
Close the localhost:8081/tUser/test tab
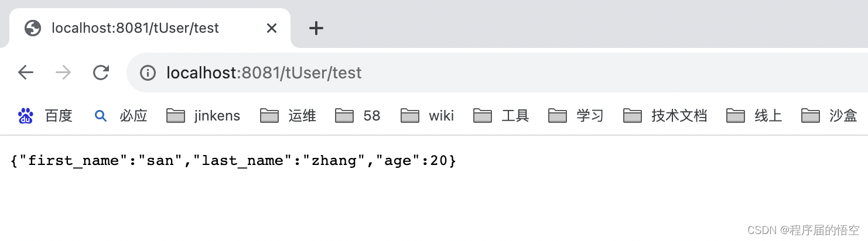click(x=272, y=28)
